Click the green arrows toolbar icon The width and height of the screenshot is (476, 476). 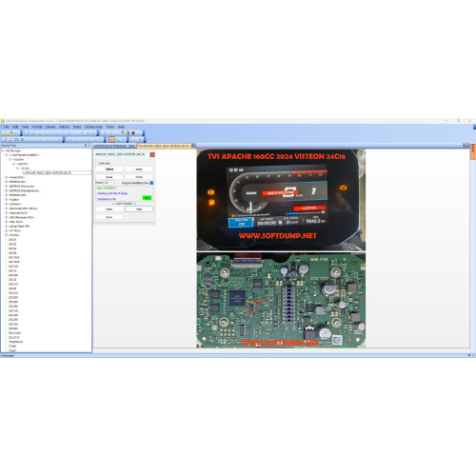16,140
